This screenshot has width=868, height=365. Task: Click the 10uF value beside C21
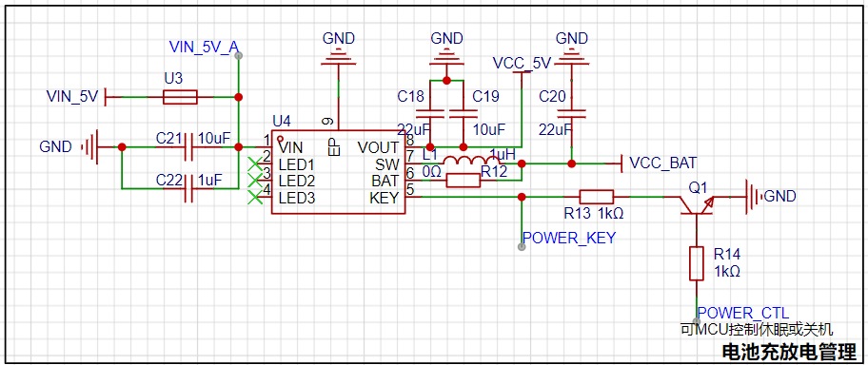tap(214, 138)
